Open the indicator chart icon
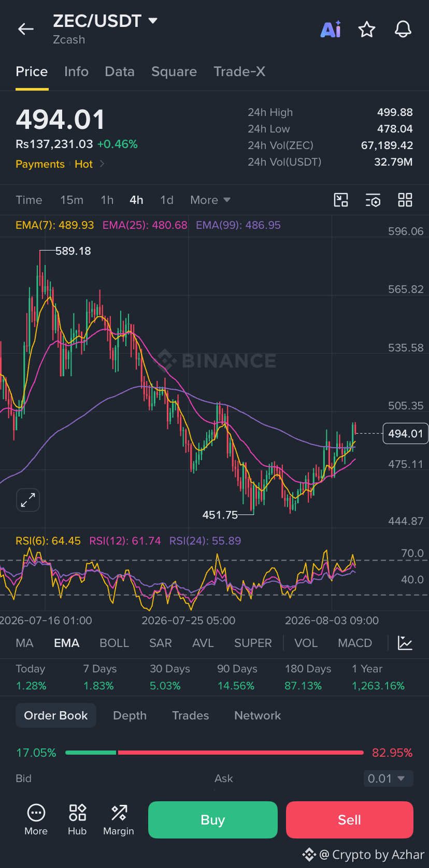Image resolution: width=429 pixels, height=868 pixels. point(405,643)
